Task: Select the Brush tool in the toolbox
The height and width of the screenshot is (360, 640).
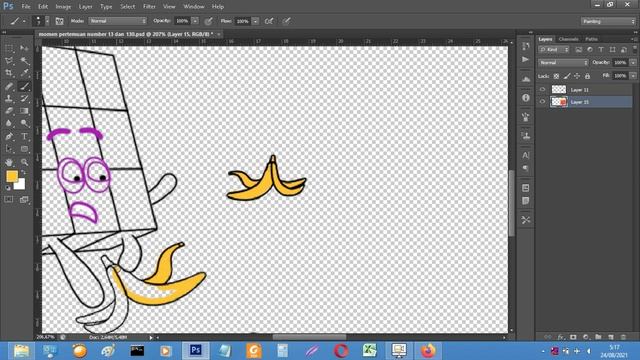Action: 24,86
